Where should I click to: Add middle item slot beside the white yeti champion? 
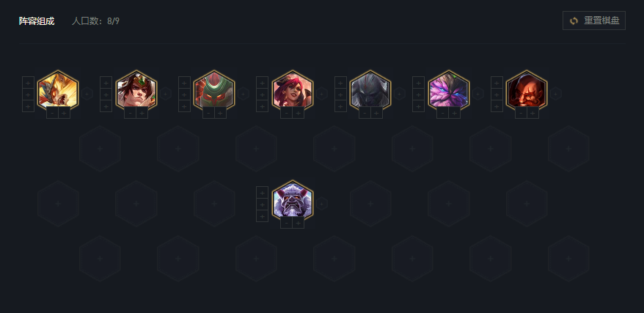pyautogui.click(x=262, y=204)
